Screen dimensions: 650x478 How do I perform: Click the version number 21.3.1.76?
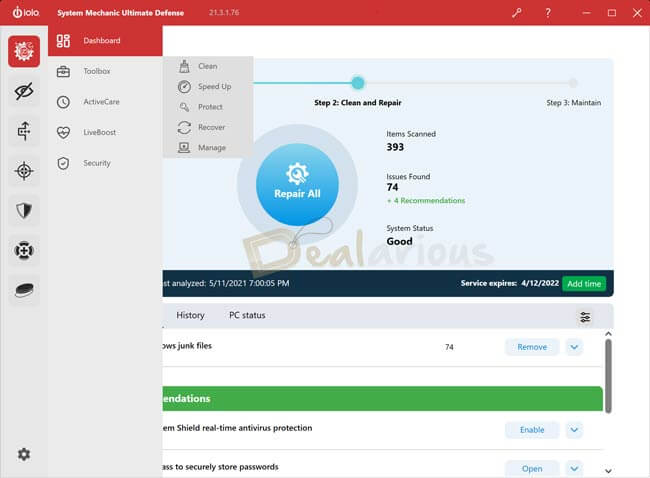pos(224,12)
